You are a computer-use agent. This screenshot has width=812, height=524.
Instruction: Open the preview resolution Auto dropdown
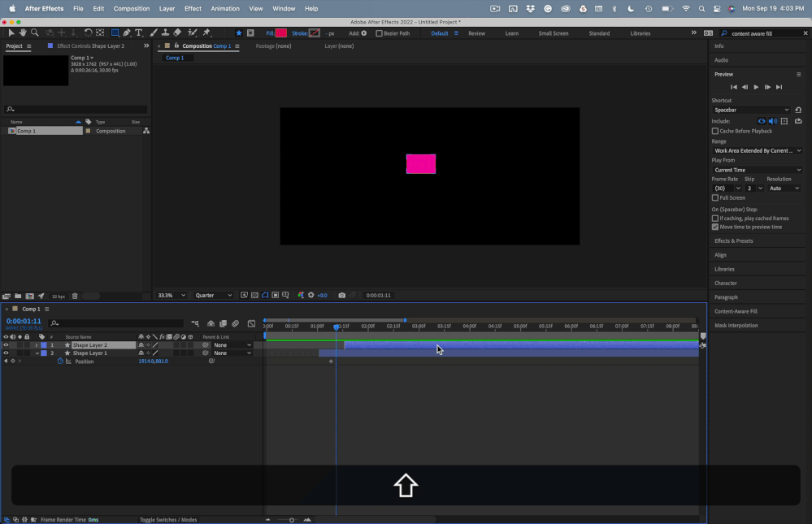point(784,188)
